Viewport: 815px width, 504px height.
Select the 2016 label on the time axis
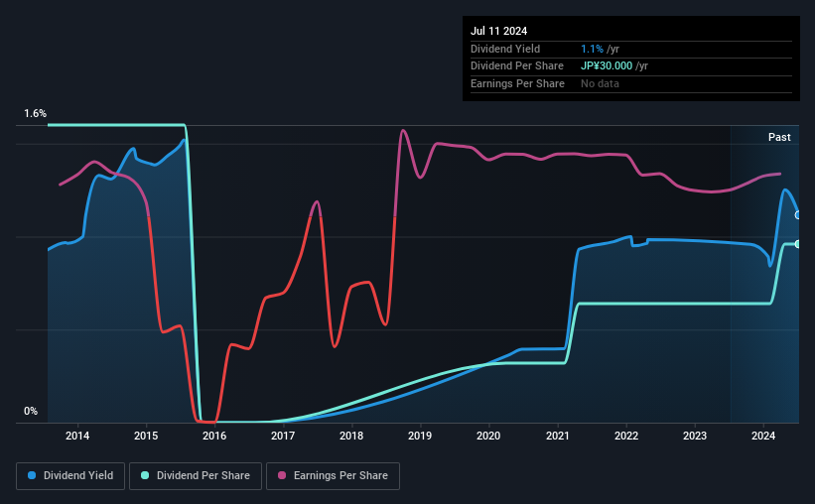[x=214, y=436]
